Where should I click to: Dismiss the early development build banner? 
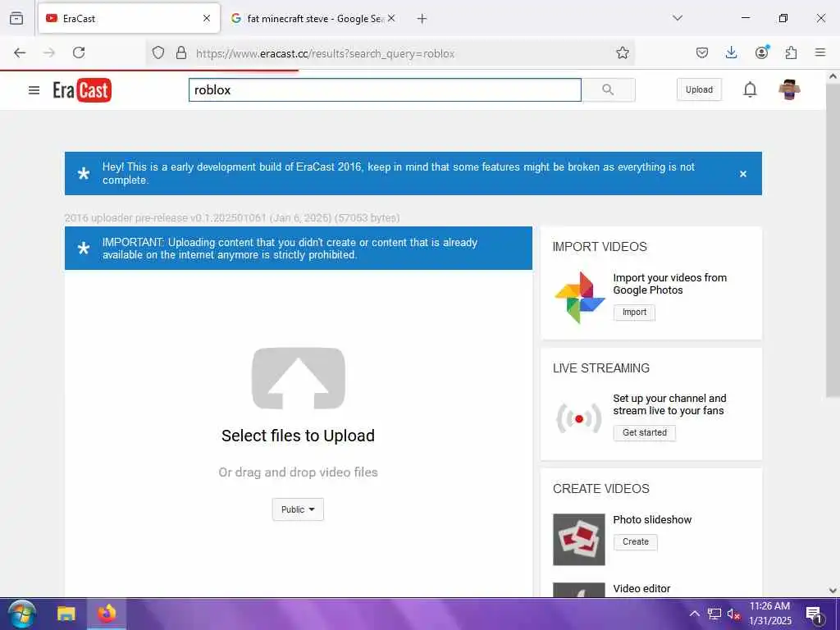point(743,174)
